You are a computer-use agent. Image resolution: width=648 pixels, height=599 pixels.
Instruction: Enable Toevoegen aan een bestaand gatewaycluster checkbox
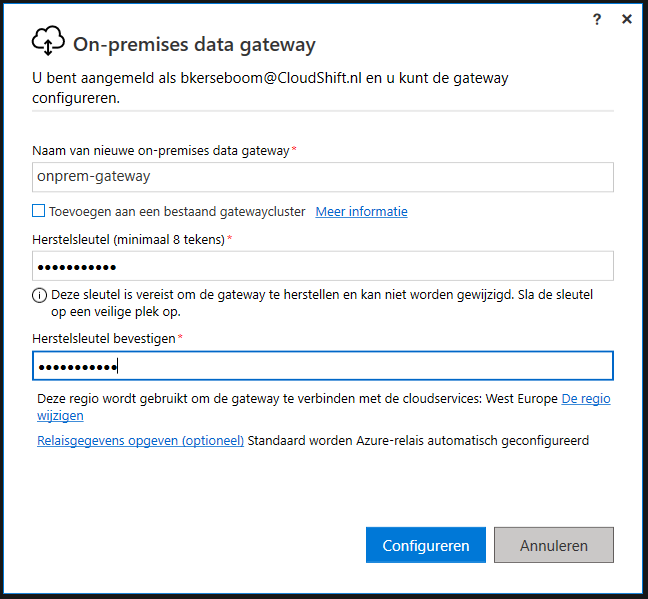pyautogui.click(x=38, y=211)
